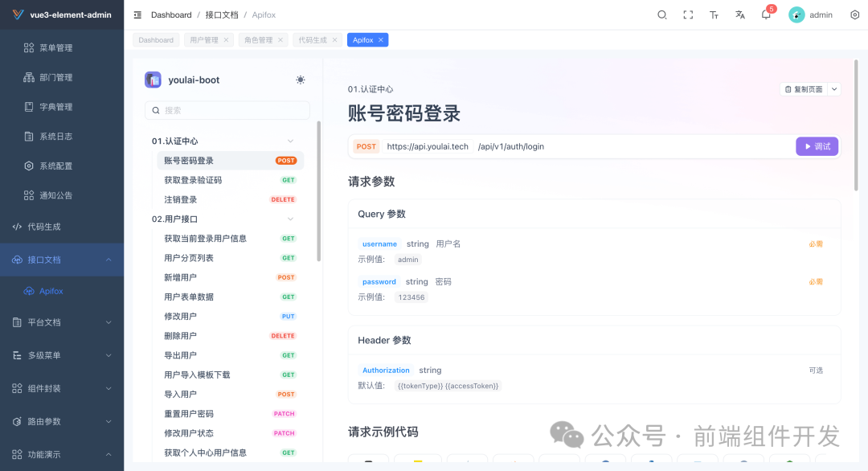Collapse the 01.认证中心 section
868x471 pixels.
[x=291, y=141]
